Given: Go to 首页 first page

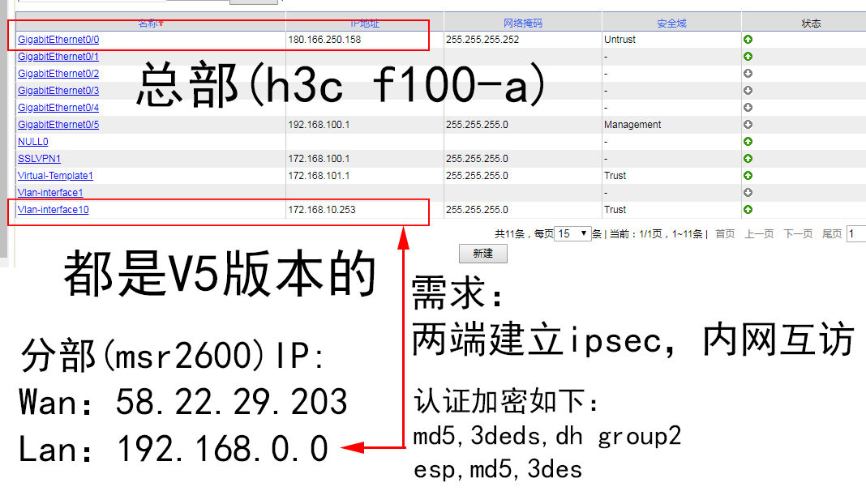Looking at the screenshot, I should (725, 234).
